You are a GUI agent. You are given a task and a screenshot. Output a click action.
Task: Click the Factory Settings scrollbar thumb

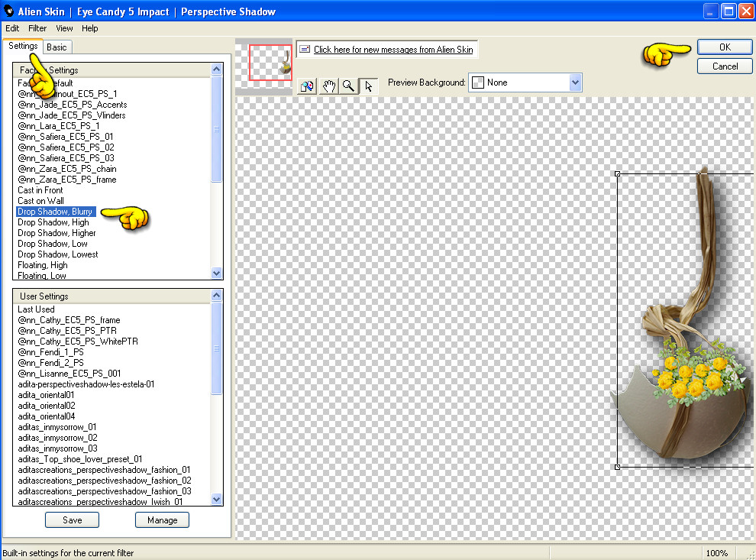(216, 129)
